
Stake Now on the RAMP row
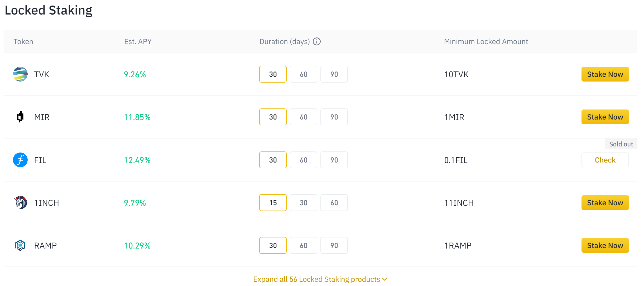605,245
